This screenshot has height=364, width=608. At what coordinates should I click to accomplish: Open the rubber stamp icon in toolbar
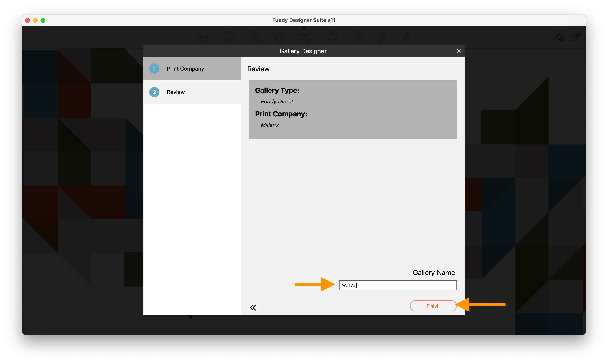382,38
